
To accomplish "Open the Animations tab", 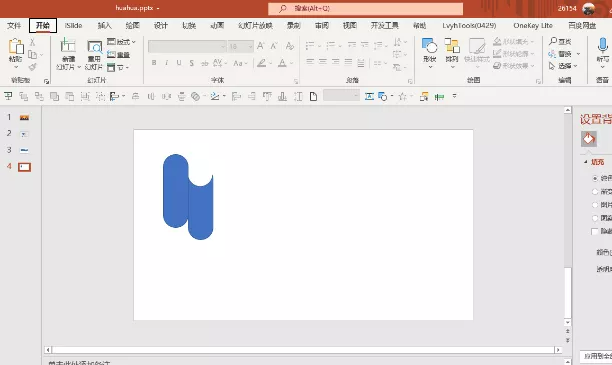I will [217, 25].
